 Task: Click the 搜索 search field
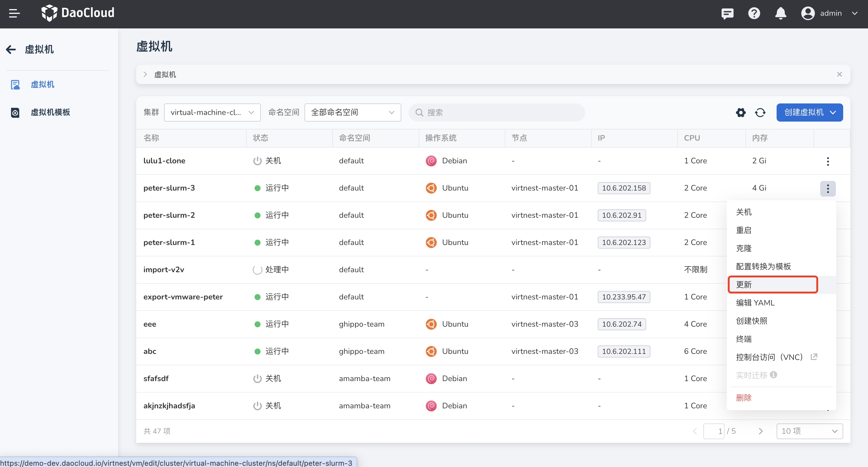coord(497,113)
